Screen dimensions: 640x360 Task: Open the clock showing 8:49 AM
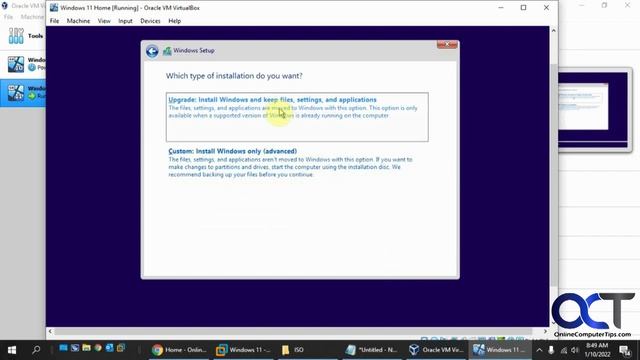point(597,350)
